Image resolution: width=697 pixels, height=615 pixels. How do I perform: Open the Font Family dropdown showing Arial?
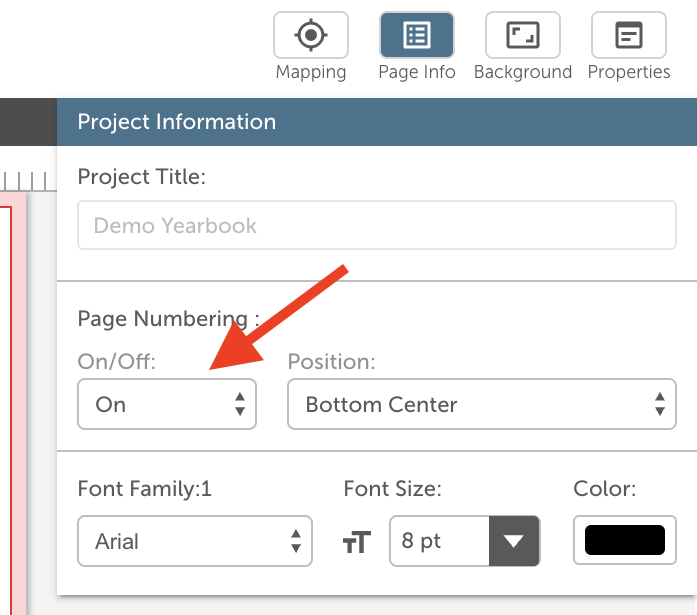point(195,541)
